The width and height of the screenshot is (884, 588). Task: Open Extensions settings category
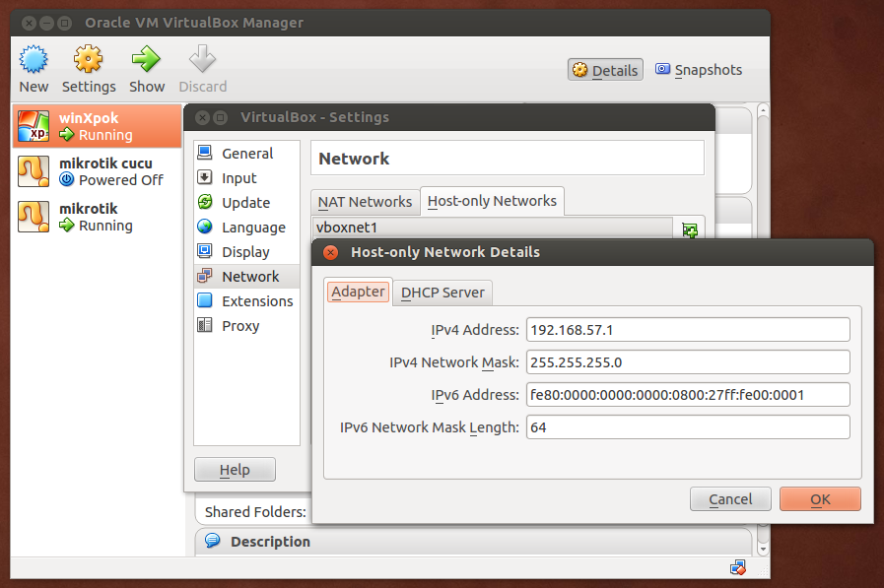coord(247,300)
